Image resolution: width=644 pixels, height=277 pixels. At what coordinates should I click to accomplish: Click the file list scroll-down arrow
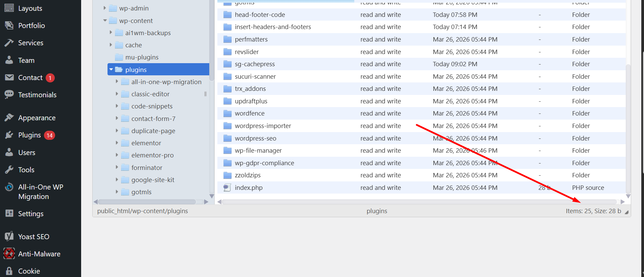pyautogui.click(x=628, y=196)
